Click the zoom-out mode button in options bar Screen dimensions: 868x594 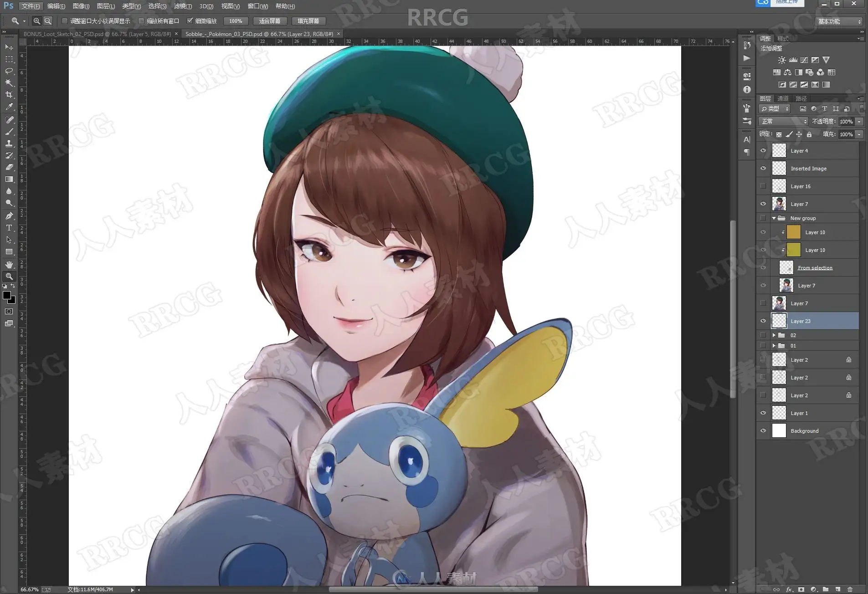(x=48, y=21)
